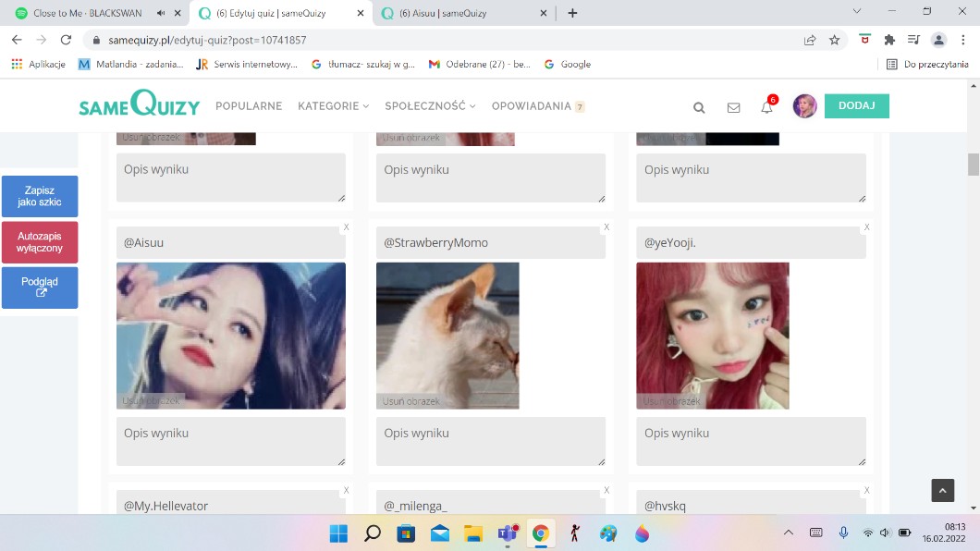Image resolution: width=980 pixels, height=551 pixels.
Task: Click Zapisz jako szkic button
Action: coord(40,196)
